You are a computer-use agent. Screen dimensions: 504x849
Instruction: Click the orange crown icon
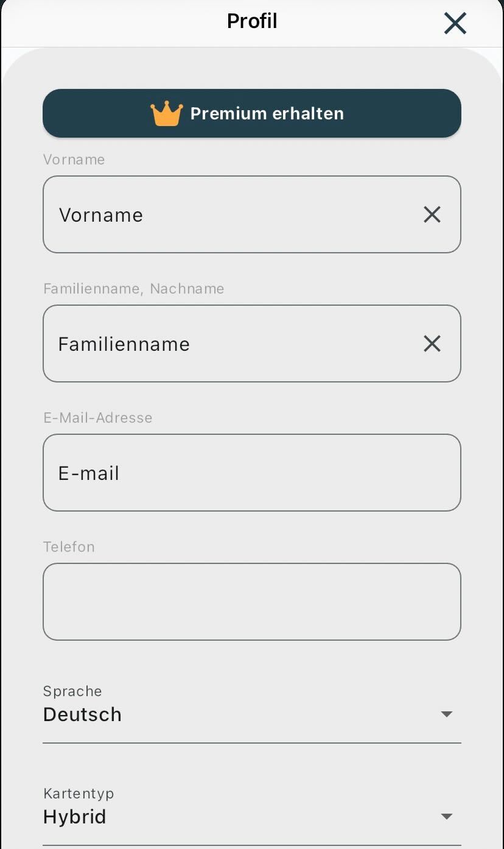167,114
